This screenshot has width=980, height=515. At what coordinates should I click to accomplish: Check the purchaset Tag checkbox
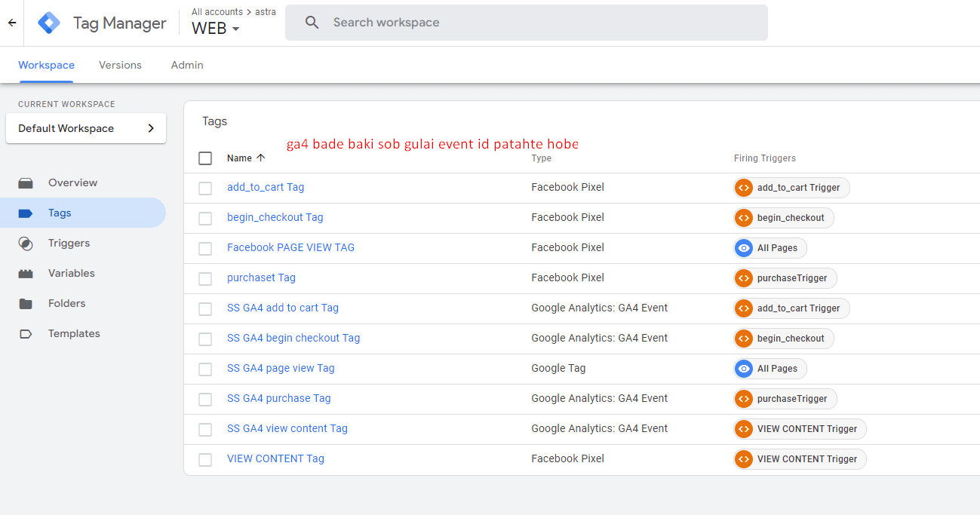click(x=205, y=279)
